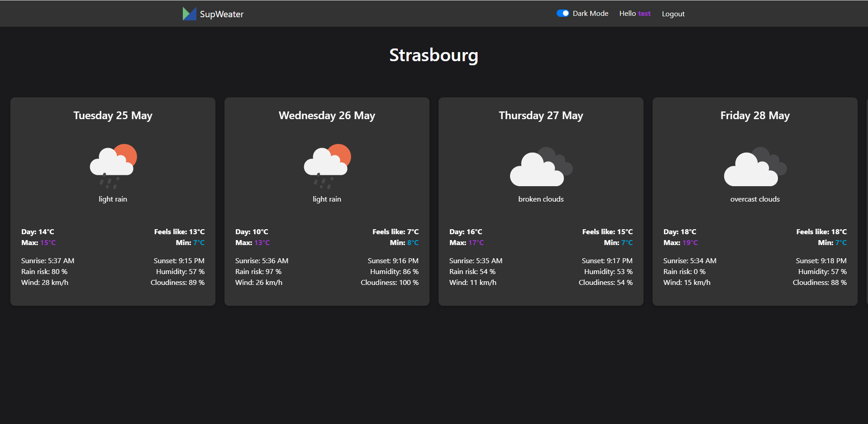
Task: Click the Strasbourg city title
Action: [434, 55]
